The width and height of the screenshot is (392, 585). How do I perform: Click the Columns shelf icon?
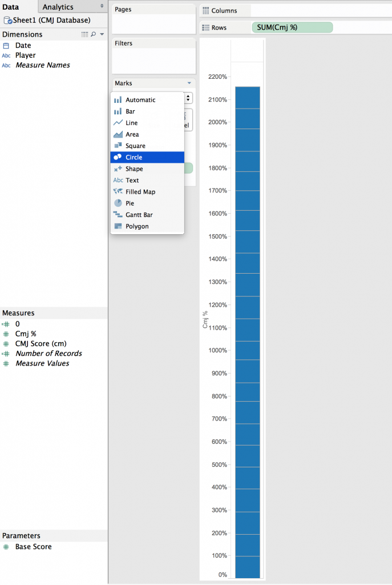click(205, 10)
